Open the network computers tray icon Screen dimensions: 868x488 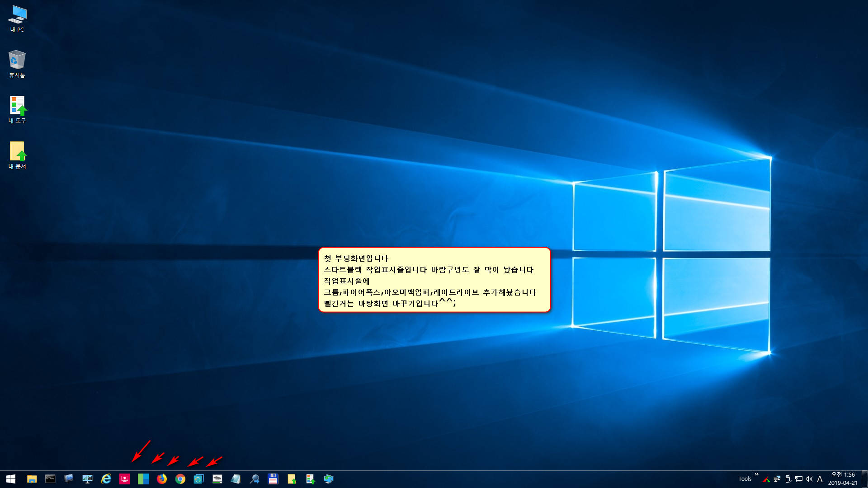point(777,479)
